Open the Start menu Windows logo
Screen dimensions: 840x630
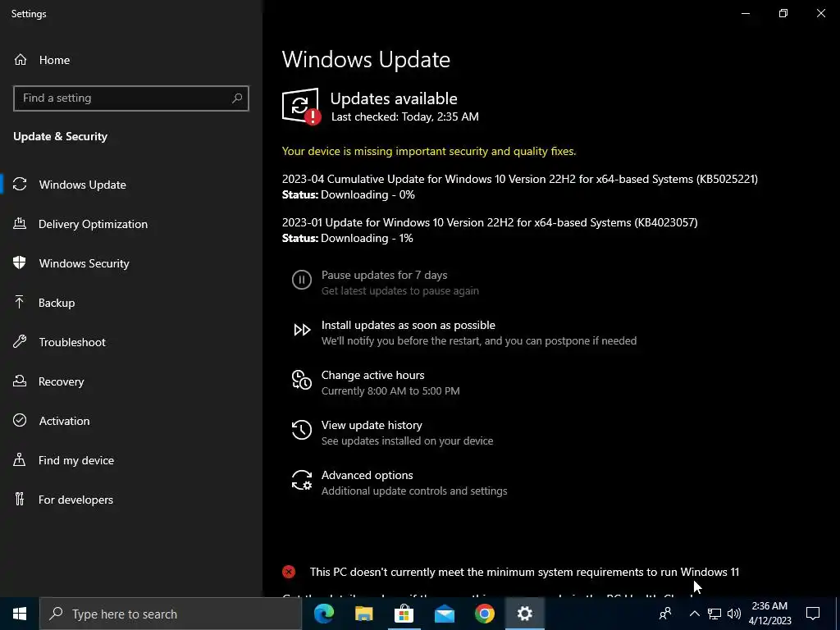point(20,614)
